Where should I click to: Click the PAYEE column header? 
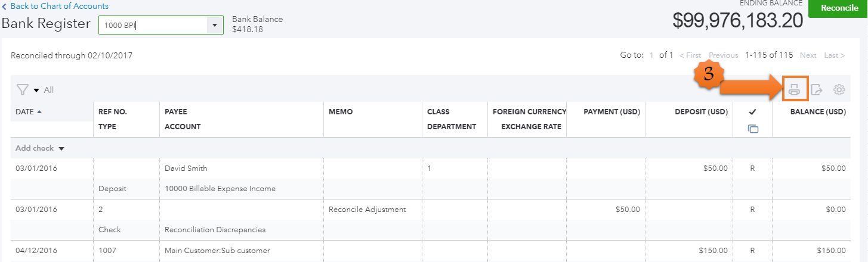point(176,112)
